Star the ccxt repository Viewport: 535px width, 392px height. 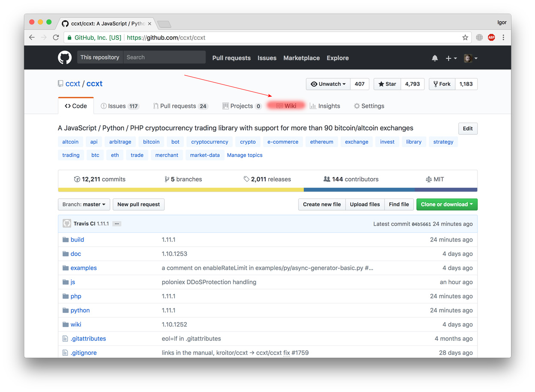coord(387,84)
